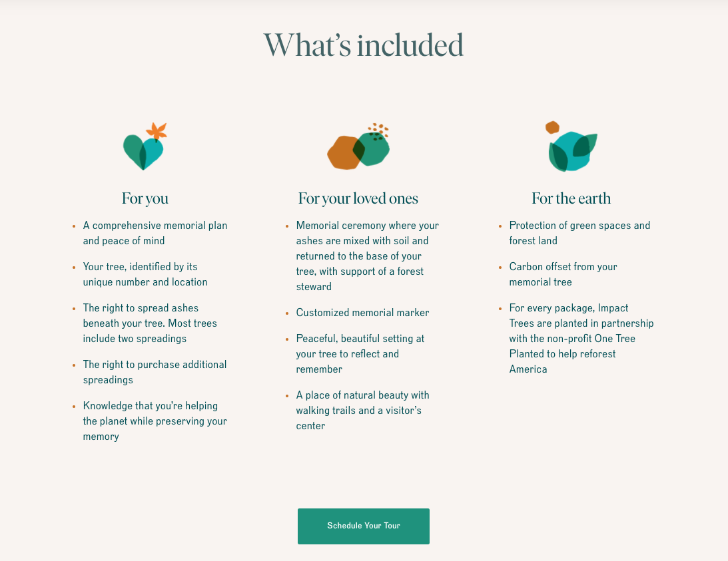Click the helping the planet bullet text

tap(155, 421)
